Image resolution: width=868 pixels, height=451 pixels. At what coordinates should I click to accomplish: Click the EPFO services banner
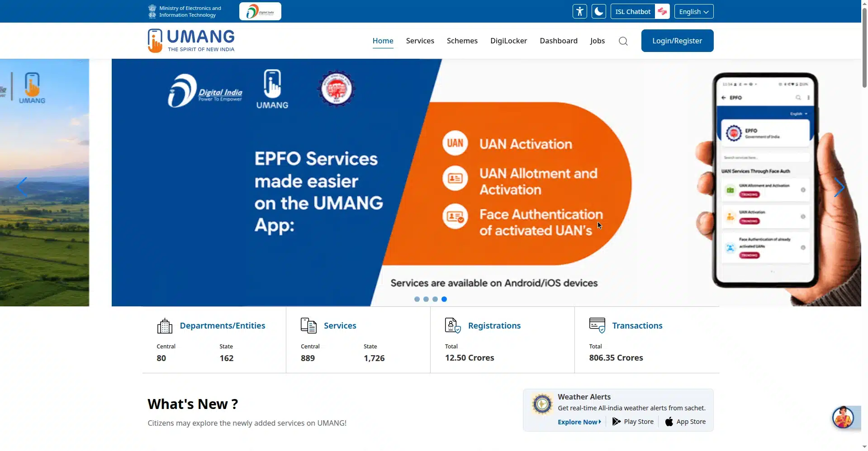coord(486,183)
